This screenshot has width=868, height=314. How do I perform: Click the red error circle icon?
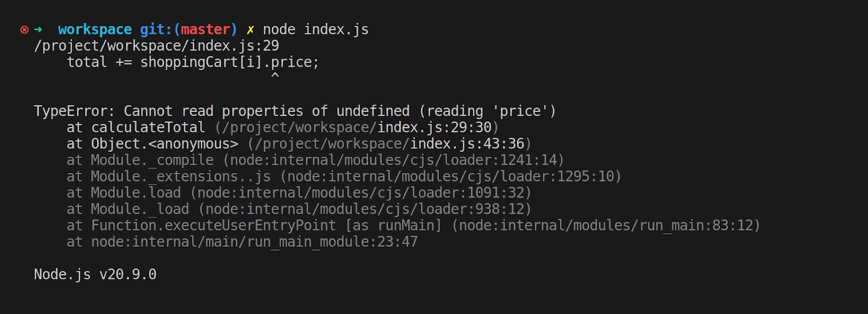(x=24, y=29)
